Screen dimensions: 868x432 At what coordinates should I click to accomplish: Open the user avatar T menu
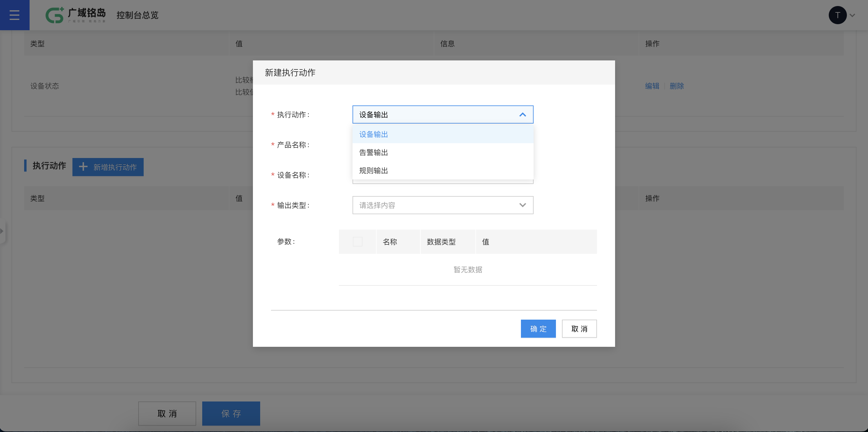click(x=837, y=15)
